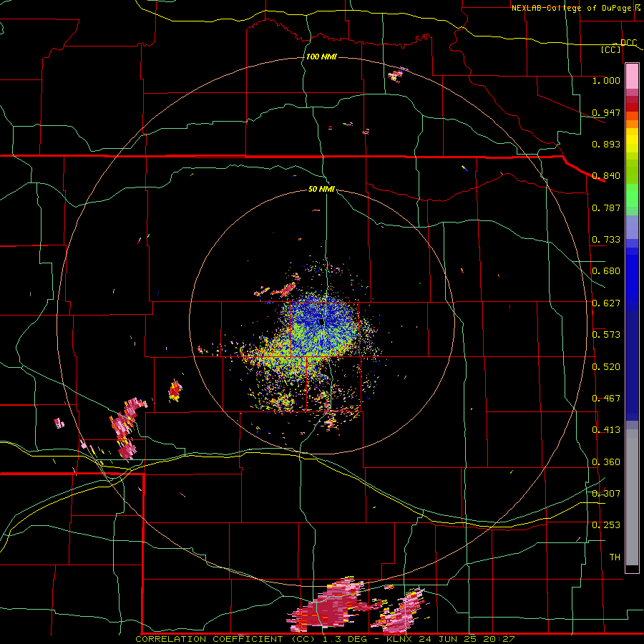Click the 0.520 scale value
Screen dimensions: 644x644
click(606, 367)
